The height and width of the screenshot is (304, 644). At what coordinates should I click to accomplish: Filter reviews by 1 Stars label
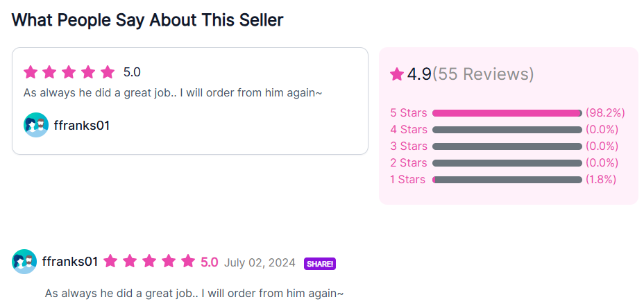408,180
